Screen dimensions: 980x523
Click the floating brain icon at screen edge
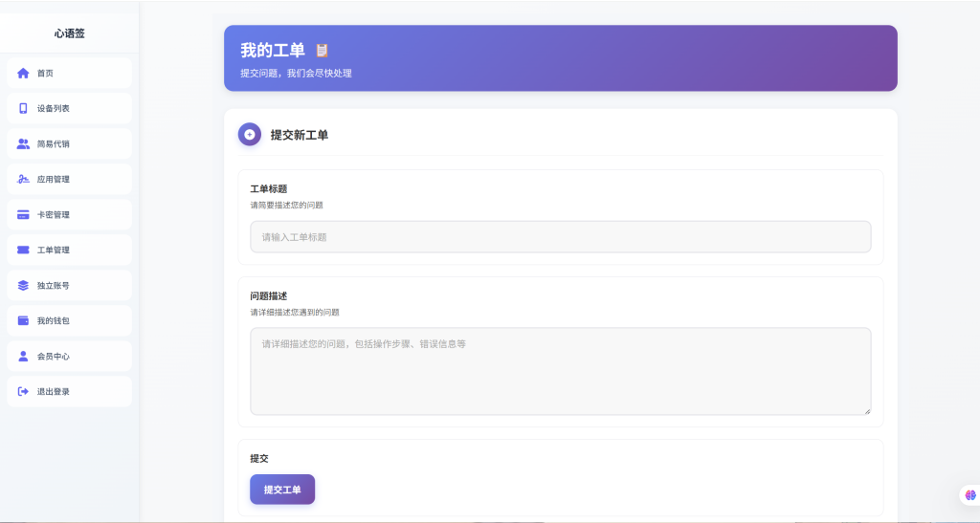pos(970,495)
